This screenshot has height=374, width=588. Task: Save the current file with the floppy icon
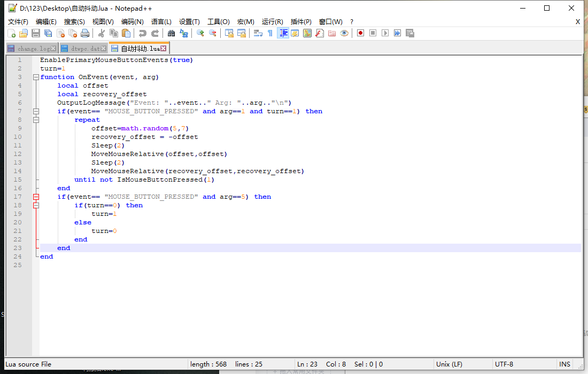point(36,33)
